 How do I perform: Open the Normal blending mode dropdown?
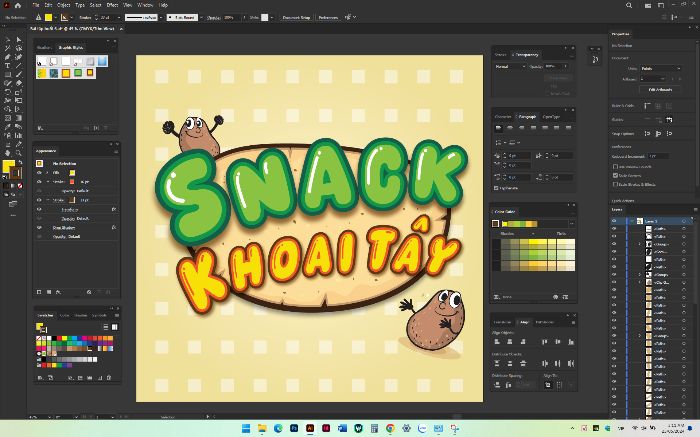point(510,66)
